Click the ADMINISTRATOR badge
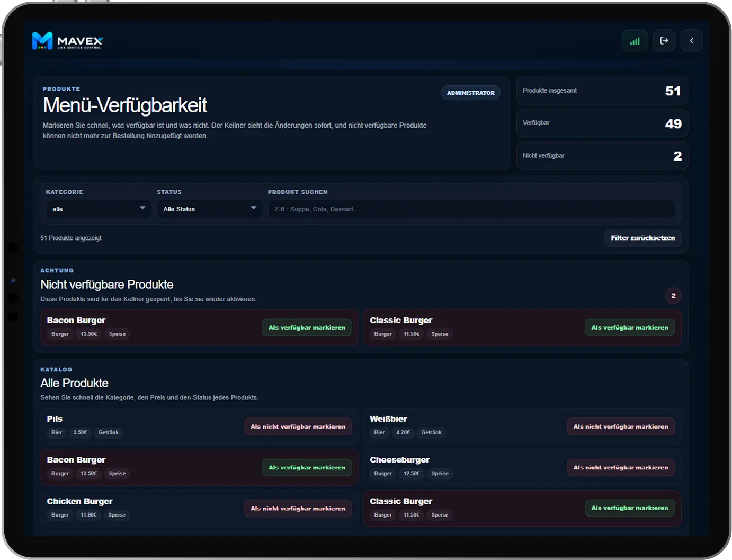 point(471,93)
